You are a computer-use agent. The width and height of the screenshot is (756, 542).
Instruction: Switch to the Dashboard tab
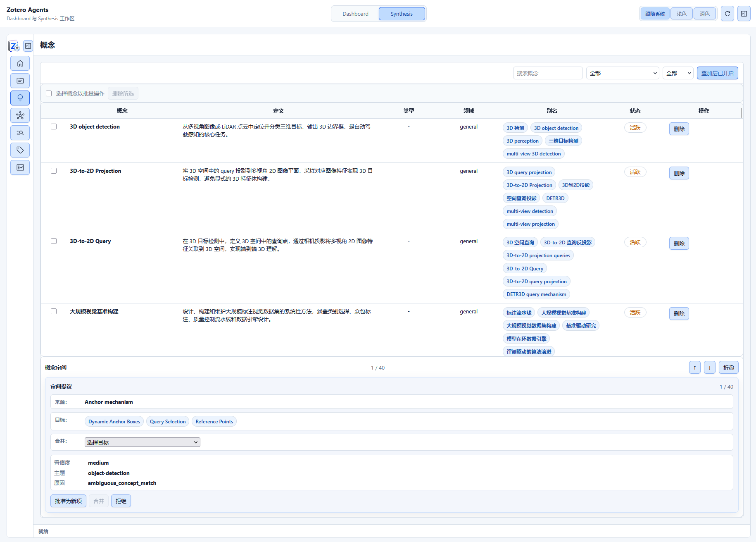(355, 14)
